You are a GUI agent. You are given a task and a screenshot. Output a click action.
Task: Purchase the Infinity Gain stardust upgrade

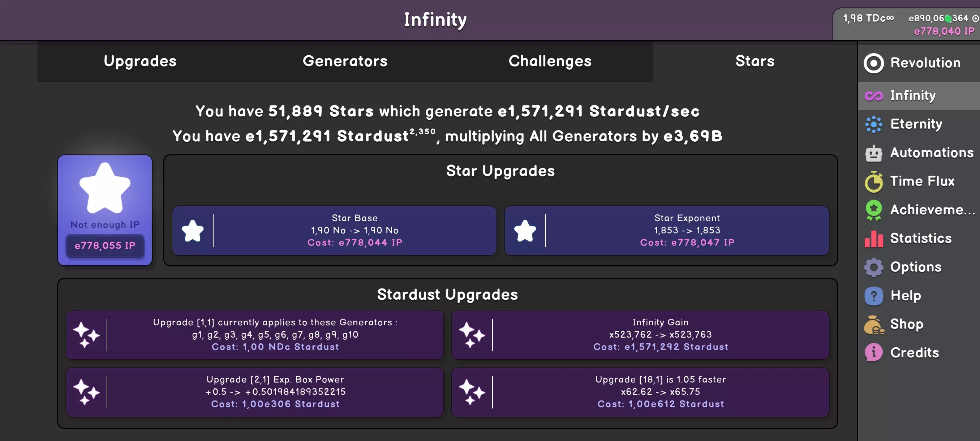[640, 335]
